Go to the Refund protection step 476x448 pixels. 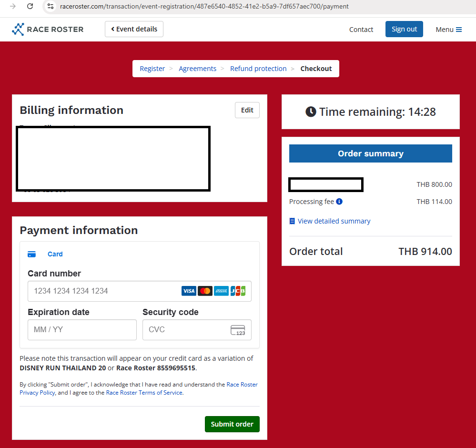(x=258, y=69)
